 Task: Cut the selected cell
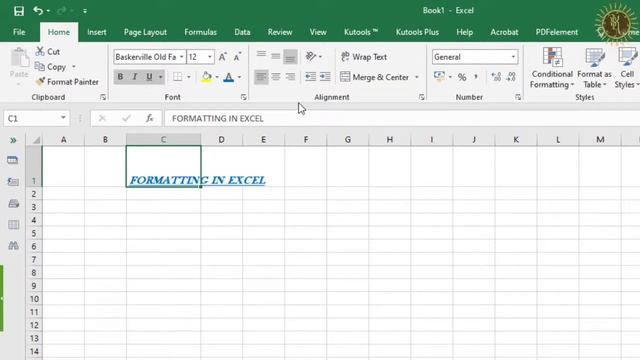[48, 51]
